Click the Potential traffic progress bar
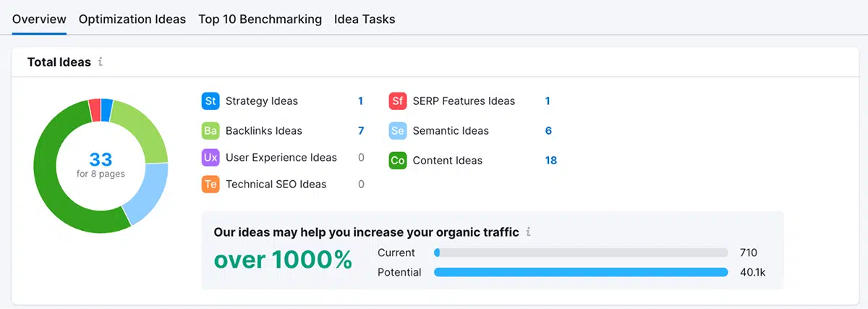Screen dimensions: 868x309 pyautogui.click(x=581, y=272)
